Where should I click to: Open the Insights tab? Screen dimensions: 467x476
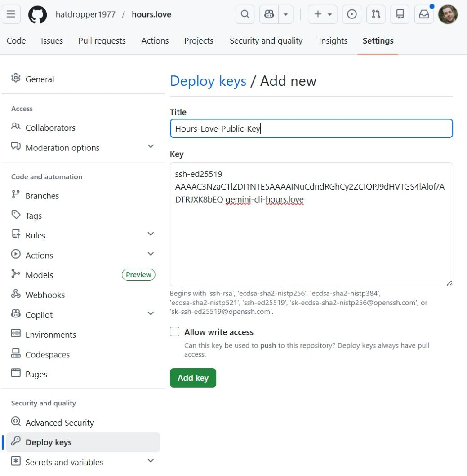pos(333,40)
